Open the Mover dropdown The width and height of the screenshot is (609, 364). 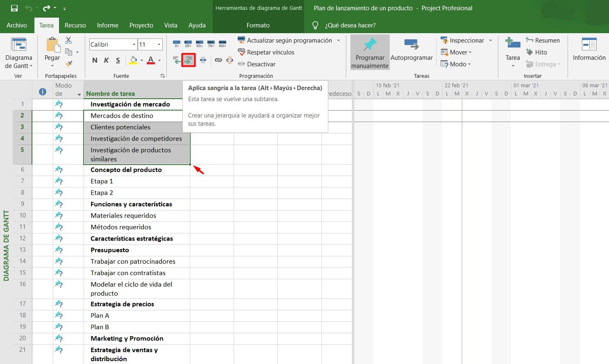coord(456,52)
